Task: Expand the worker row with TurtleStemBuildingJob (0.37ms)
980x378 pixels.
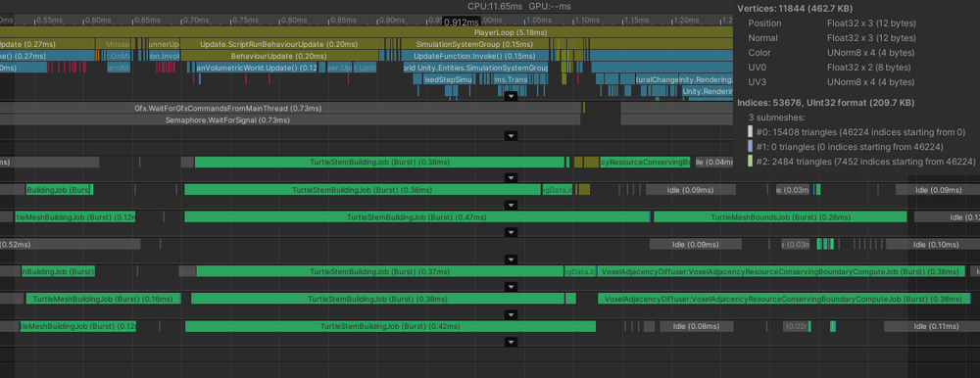Action: point(511,287)
